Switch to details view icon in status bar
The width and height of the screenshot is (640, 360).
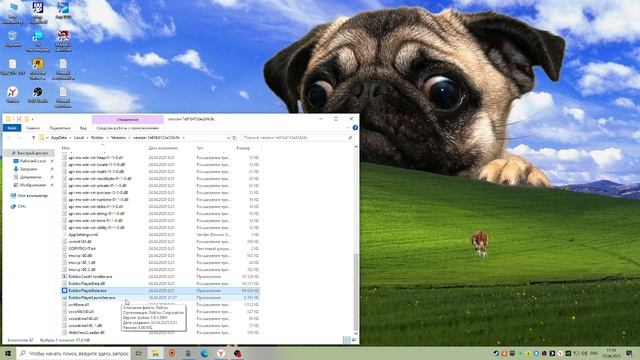347,340
